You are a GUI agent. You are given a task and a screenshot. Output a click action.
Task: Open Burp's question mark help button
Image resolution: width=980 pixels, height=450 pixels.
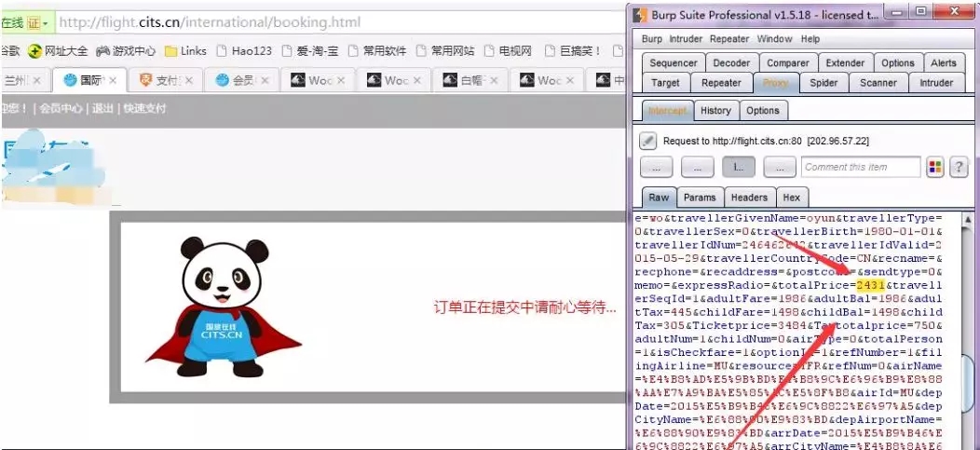(x=959, y=167)
